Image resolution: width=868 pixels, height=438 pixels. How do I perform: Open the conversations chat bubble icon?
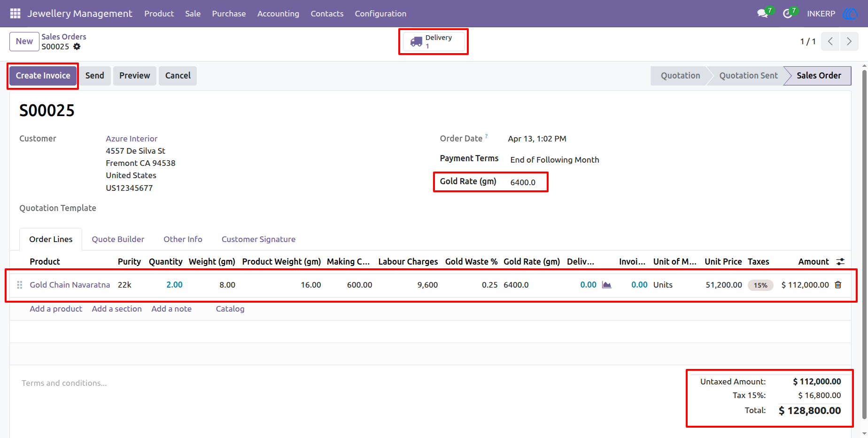coord(763,14)
